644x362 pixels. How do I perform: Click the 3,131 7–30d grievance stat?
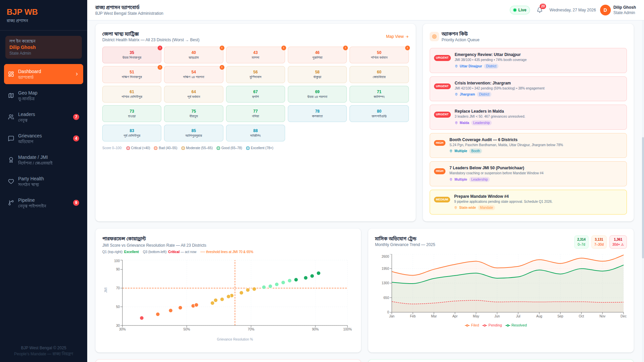[599, 242]
